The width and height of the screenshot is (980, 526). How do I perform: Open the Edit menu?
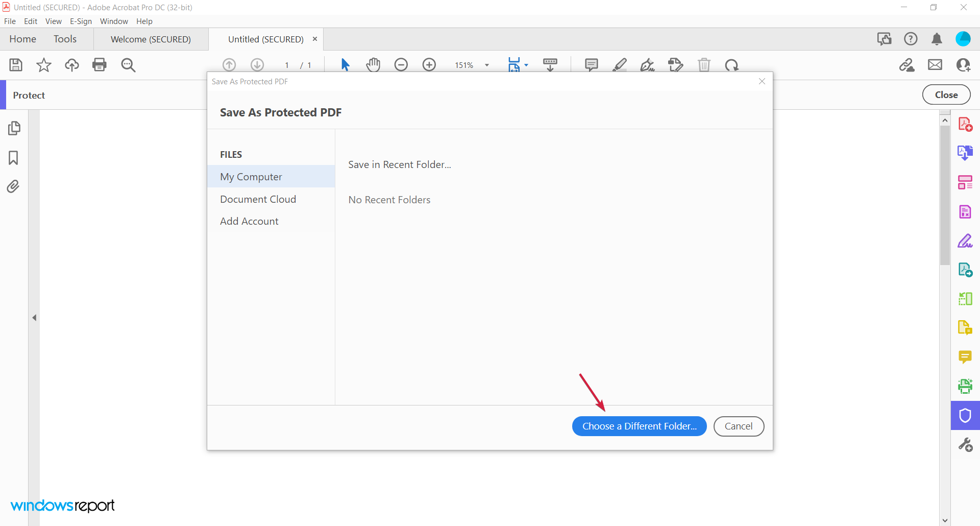click(31, 21)
